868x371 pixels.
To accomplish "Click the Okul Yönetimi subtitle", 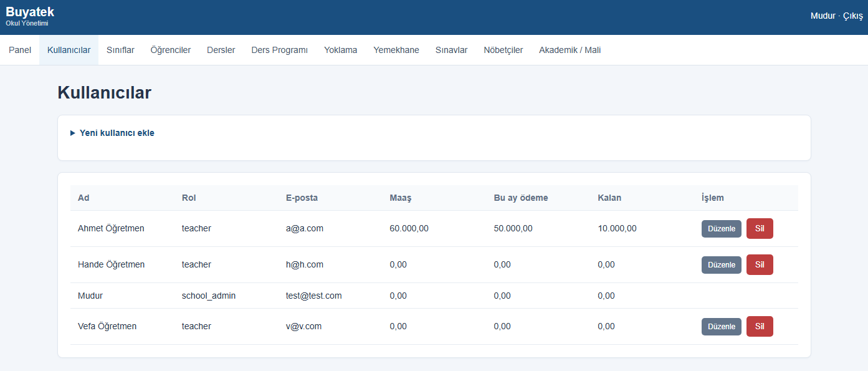I will tap(27, 23).
